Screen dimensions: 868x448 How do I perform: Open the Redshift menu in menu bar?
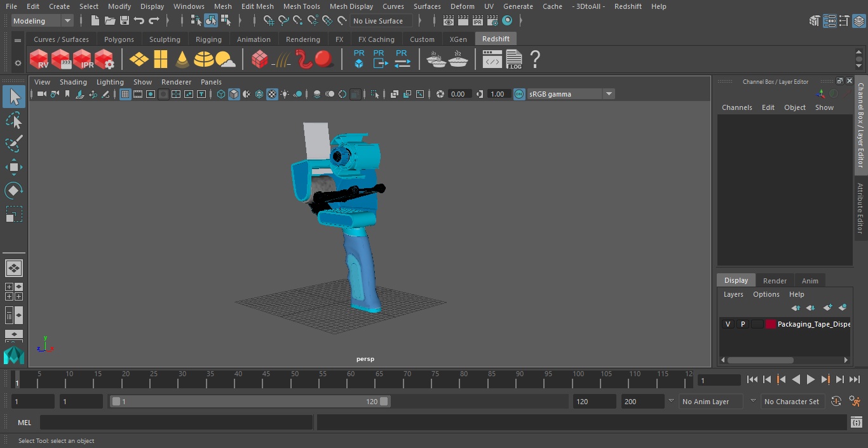(x=628, y=6)
